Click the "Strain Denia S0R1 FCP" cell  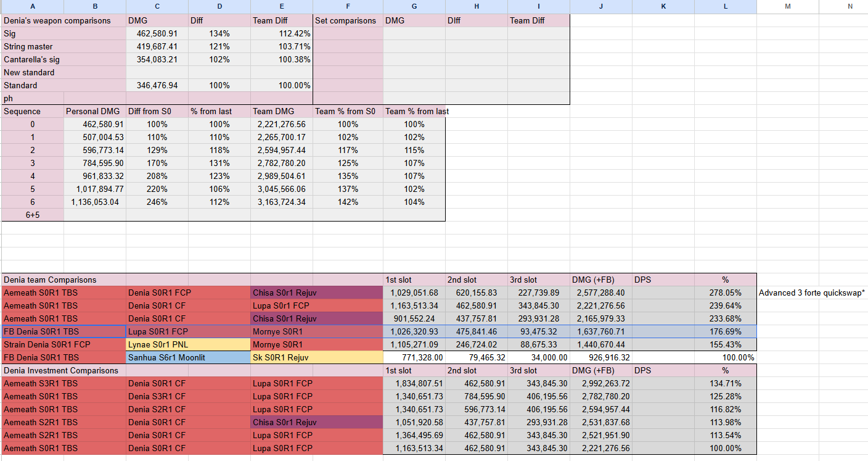click(64, 344)
